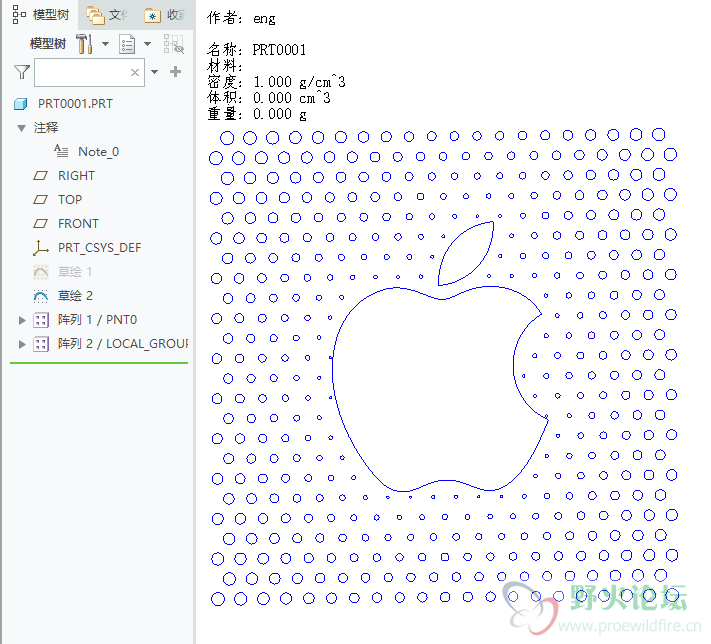Select 阵列 1 / PNT0 pattern feature
711x644 pixels.
click(x=97, y=320)
